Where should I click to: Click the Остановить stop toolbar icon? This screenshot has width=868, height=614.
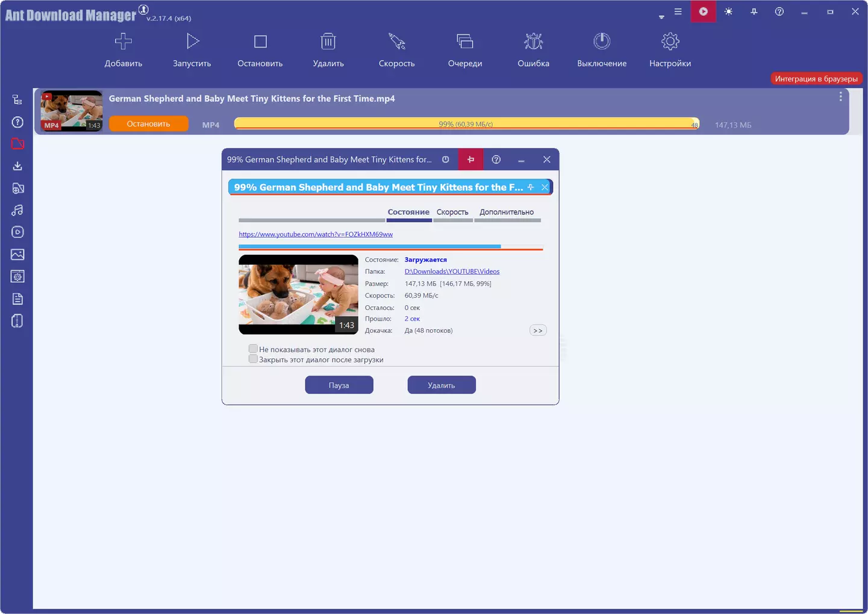point(260,42)
